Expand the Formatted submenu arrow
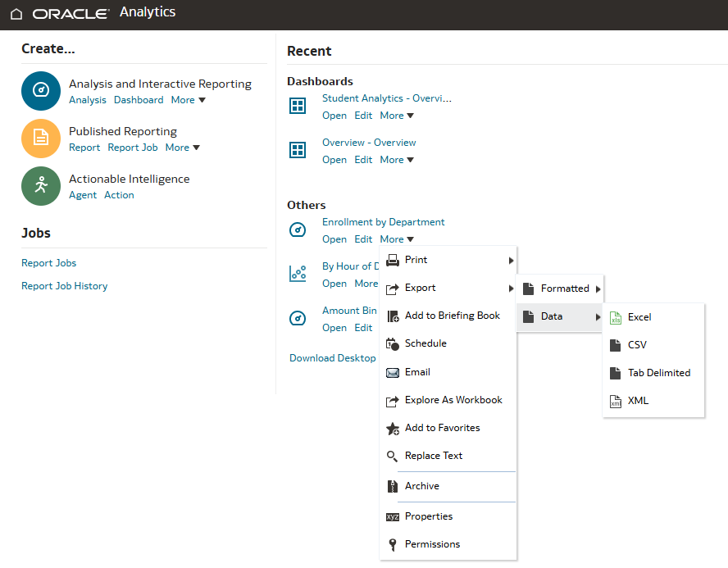The height and width of the screenshot is (568, 728). pyautogui.click(x=598, y=289)
